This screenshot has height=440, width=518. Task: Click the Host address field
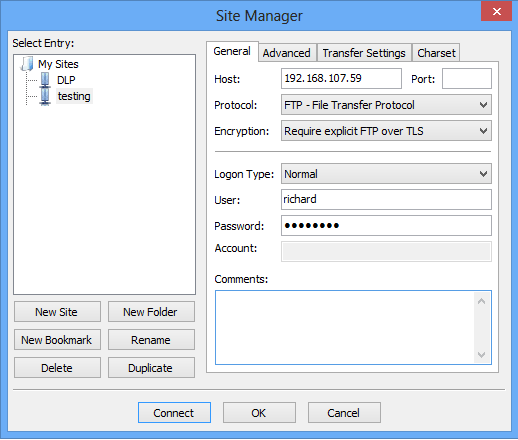point(341,79)
